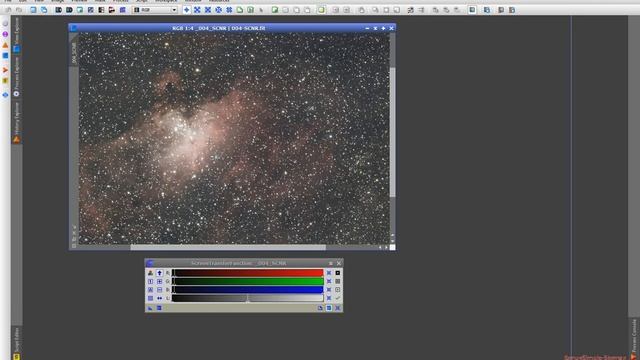Click the New Instance triangle in ScreenTransferFunction
Image resolution: width=640 pixels, height=360 pixels.
pyautogui.click(x=150, y=308)
